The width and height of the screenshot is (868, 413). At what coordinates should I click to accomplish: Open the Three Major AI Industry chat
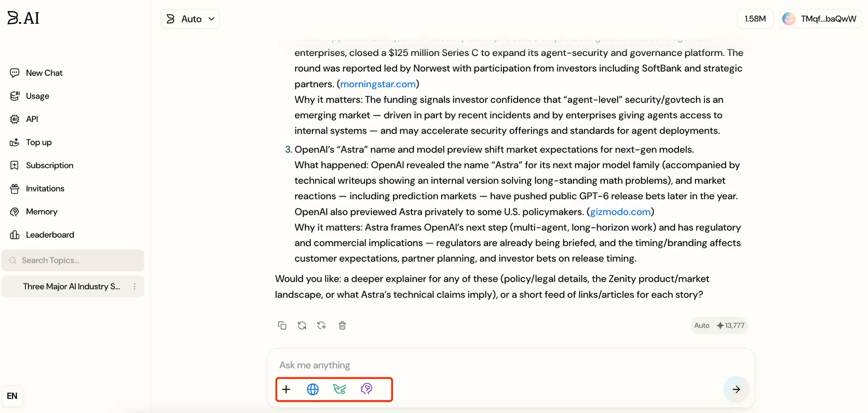72,286
